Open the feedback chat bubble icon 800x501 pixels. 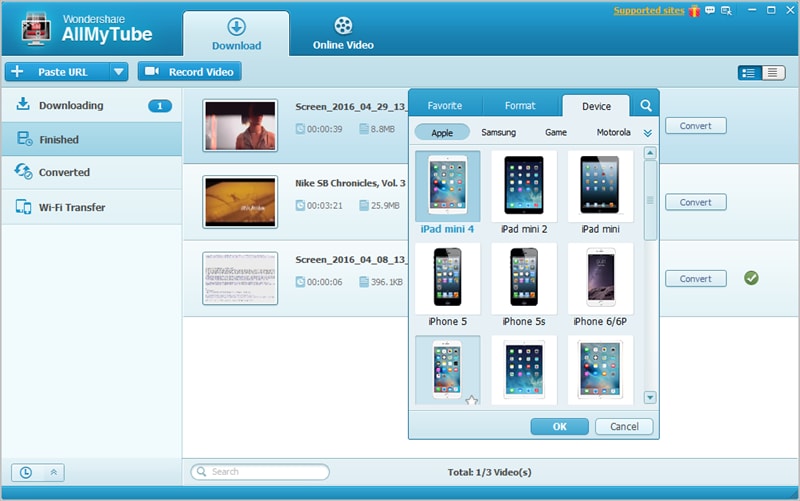click(x=710, y=10)
